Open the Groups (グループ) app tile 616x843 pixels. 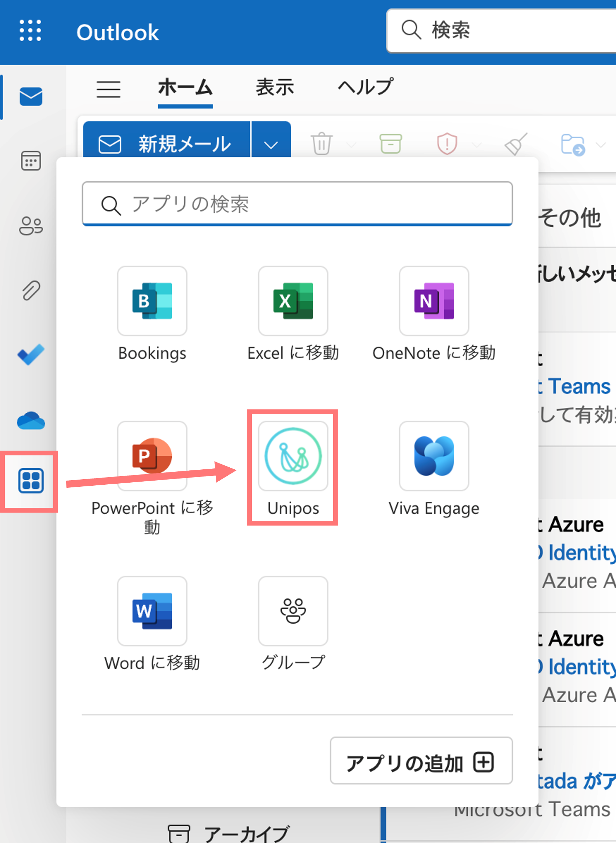[293, 624]
